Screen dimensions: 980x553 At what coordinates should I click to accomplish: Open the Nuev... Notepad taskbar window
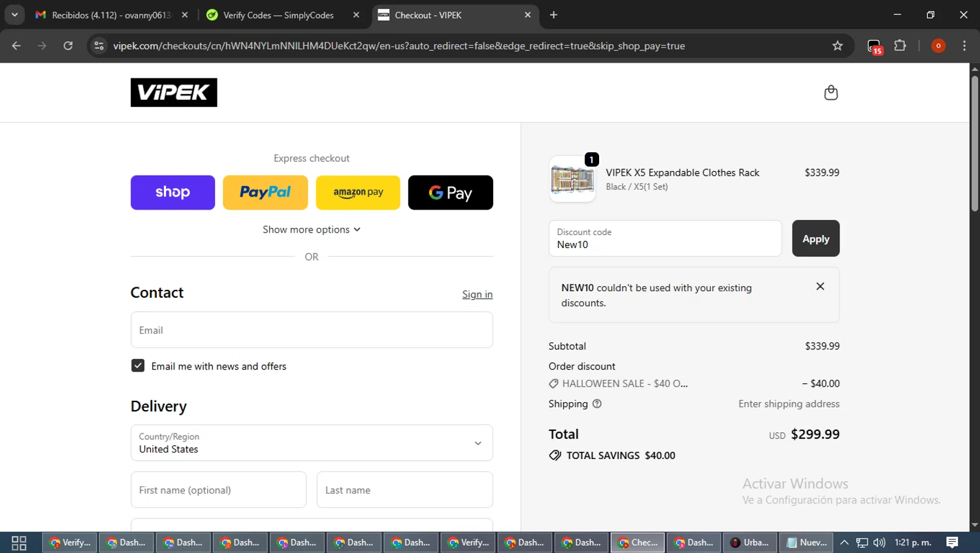[x=807, y=543]
